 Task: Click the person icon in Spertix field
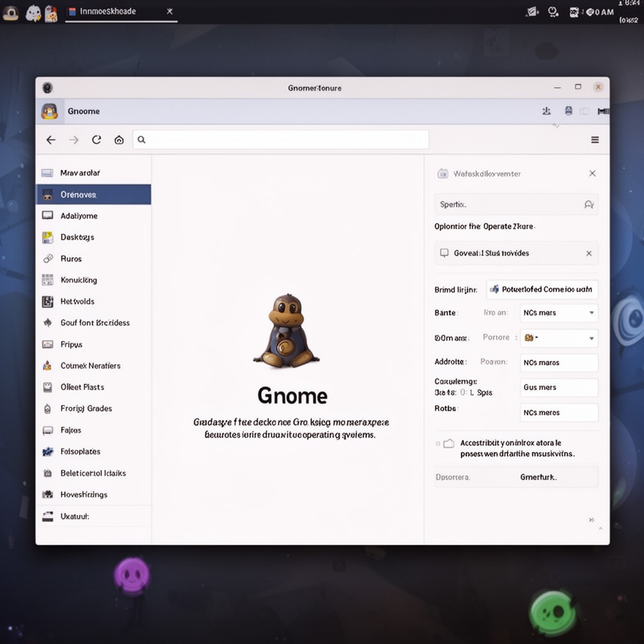pos(589,204)
